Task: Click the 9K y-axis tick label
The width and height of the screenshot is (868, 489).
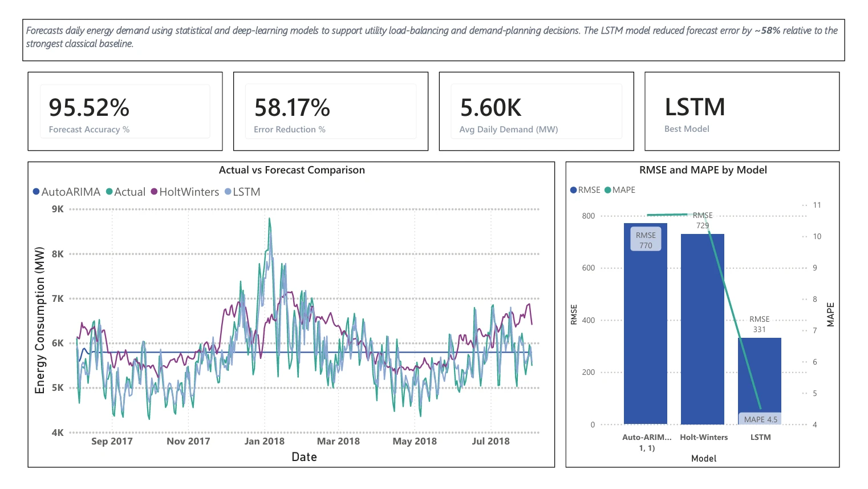Action: [58, 209]
